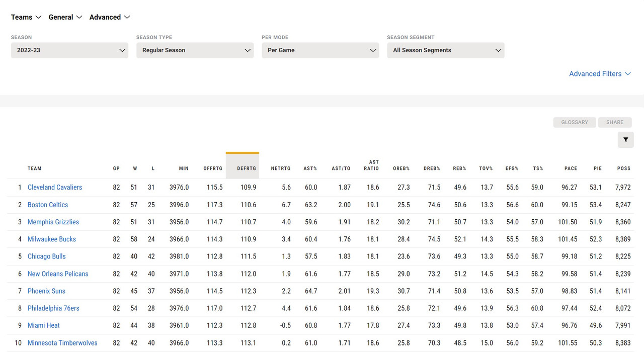Sort table by the REB% column header
This screenshot has height=352, width=644.
(x=460, y=168)
